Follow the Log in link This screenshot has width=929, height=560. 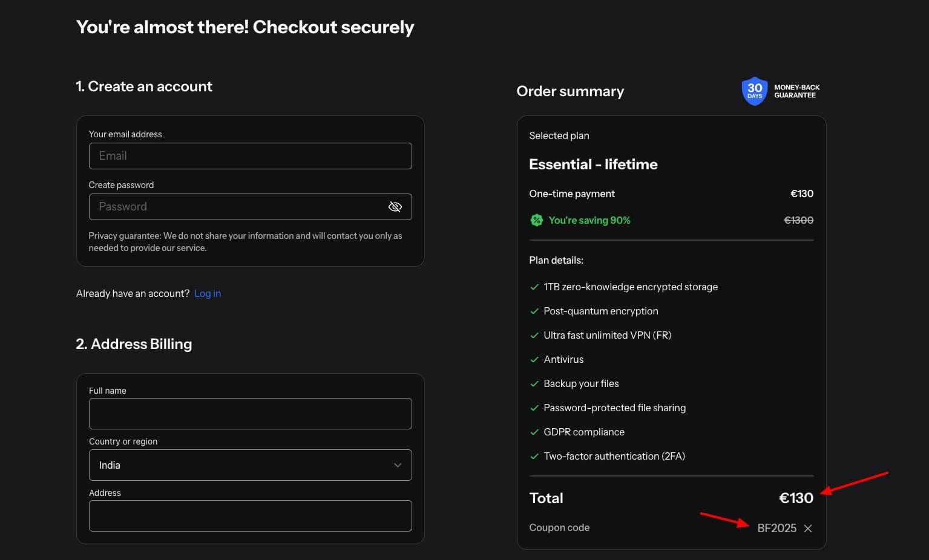(x=208, y=293)
